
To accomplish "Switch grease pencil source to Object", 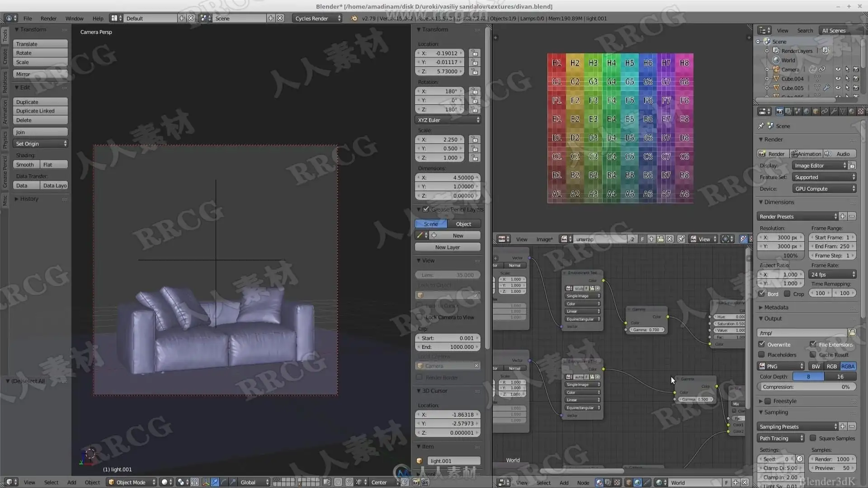I will 463,224.
